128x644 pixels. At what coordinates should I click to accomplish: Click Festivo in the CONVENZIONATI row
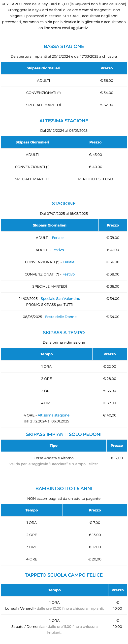click(x=69, y=274)
